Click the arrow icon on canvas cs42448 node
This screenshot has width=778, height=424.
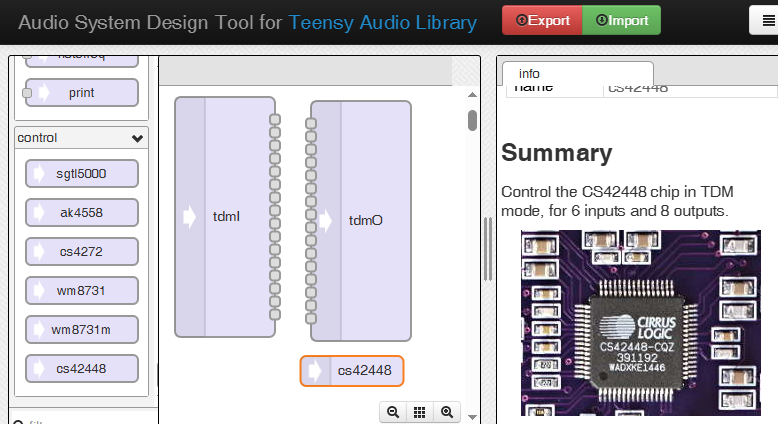(315, 370)
